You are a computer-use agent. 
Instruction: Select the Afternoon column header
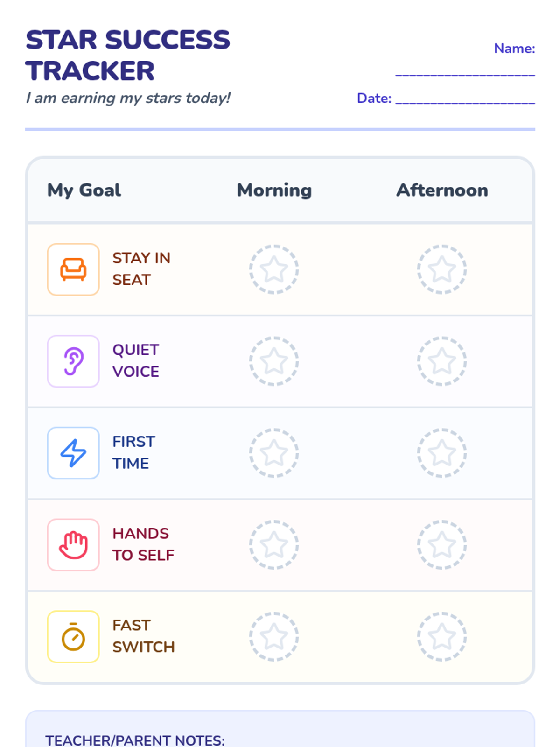[x=442, y=190]
